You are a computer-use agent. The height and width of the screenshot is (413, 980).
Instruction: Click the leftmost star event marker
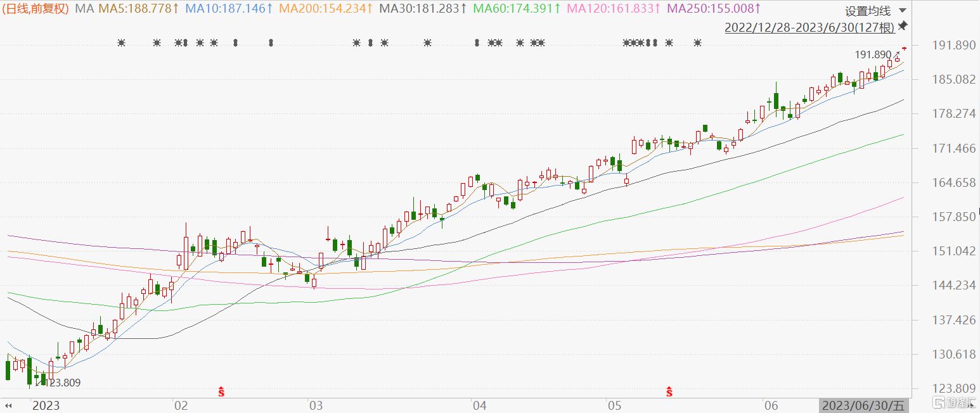[x=122, y=43]
